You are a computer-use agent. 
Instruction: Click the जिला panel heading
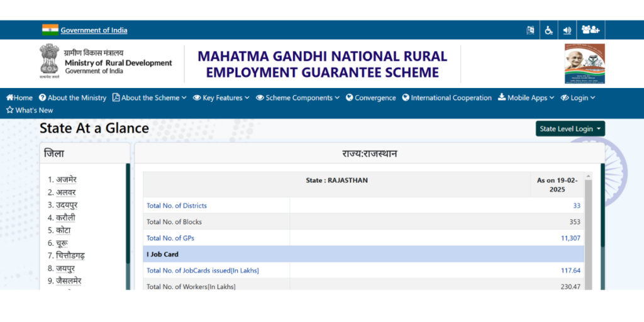tap(54, 153)
